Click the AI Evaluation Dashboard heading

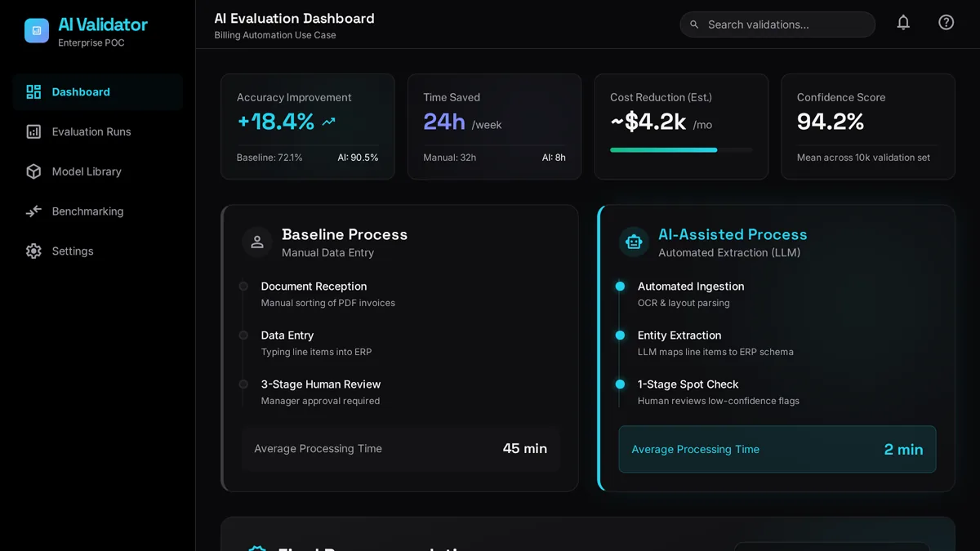click(294, 18)
